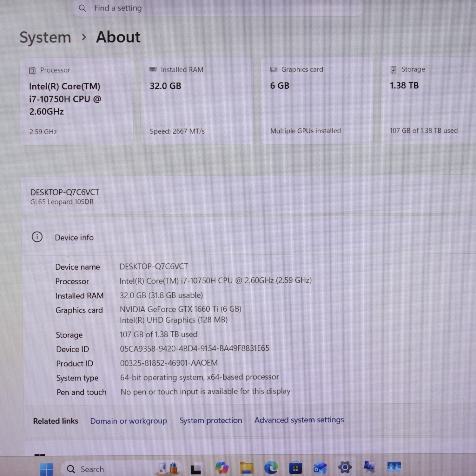
Task: Open the Domain or workgroup link
Action: tap(129, 421)
